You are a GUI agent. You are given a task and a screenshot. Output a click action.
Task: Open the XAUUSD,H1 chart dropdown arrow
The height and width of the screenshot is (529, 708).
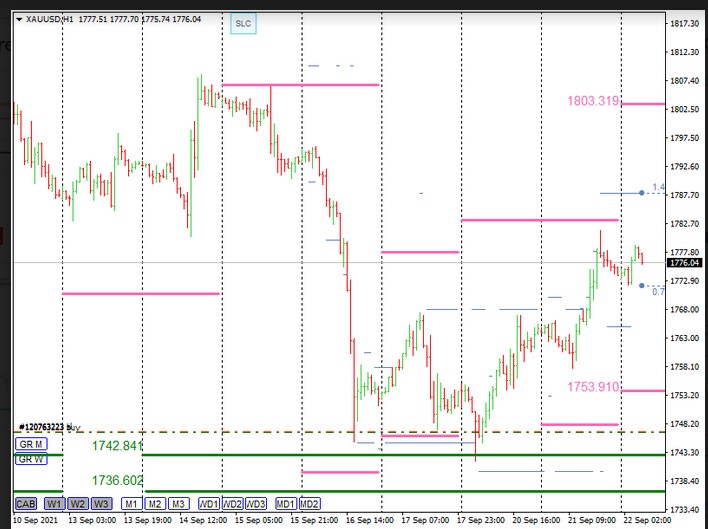[x=19, y=19]
